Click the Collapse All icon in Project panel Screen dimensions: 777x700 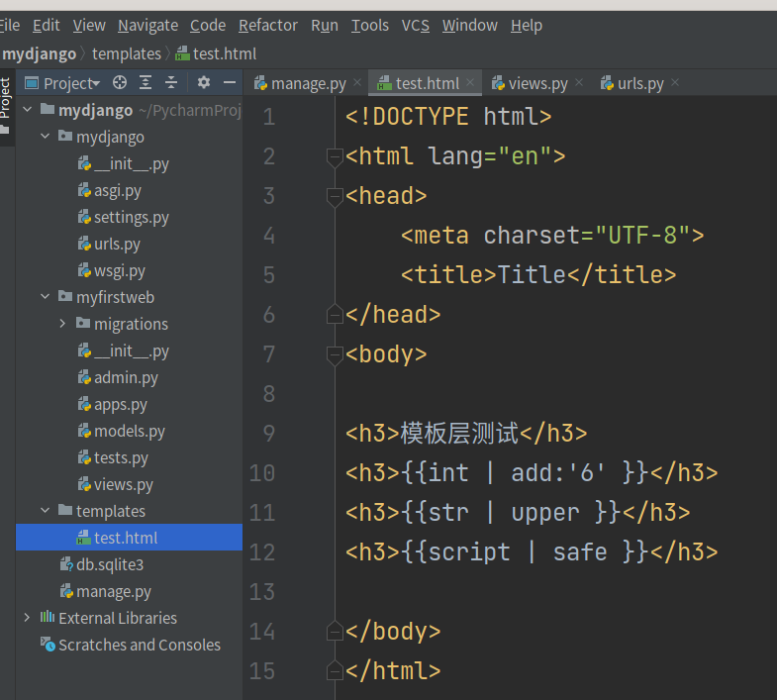(171, 83)
